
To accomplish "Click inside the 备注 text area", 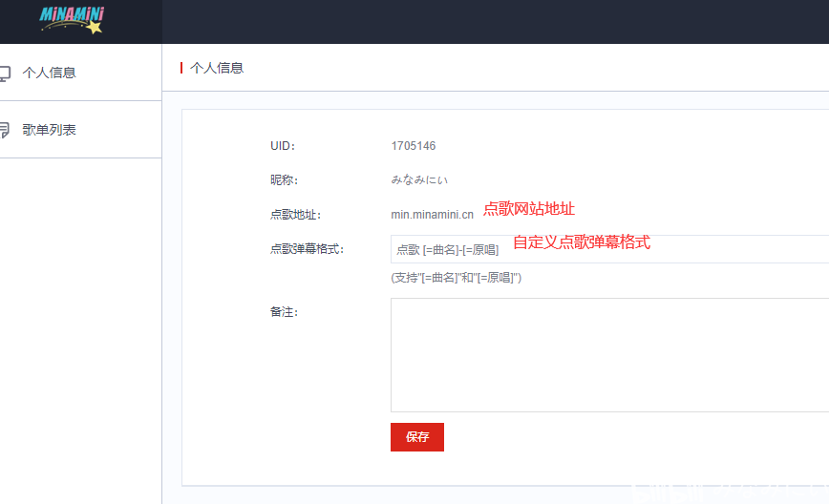I will pos(609,355).
